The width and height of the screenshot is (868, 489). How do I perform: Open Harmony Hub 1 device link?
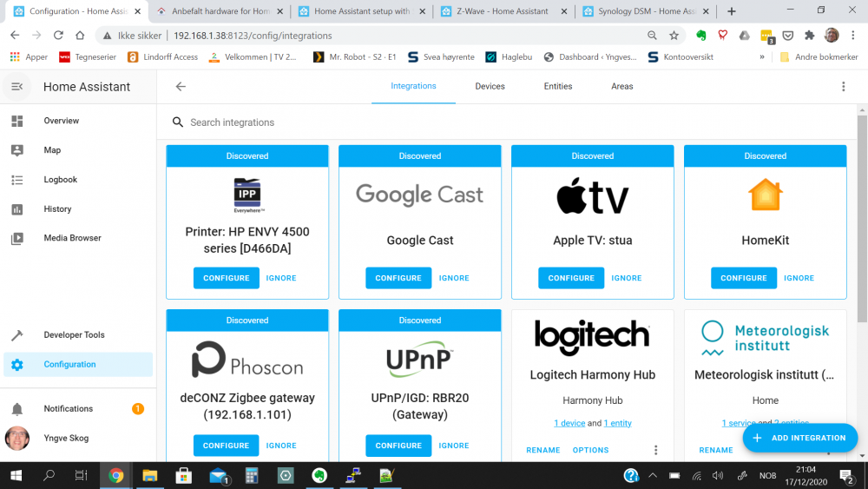click(569, 423)
